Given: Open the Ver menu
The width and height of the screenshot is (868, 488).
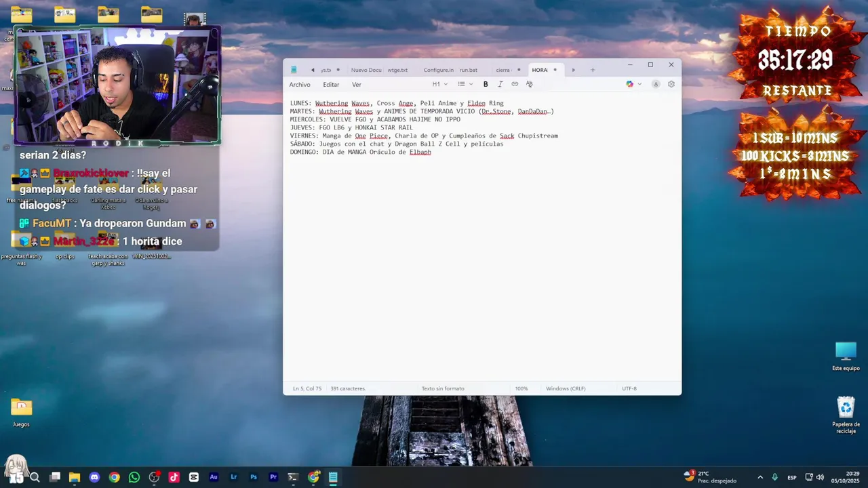Looking at the screenshot, I should (x=357, y=85).
